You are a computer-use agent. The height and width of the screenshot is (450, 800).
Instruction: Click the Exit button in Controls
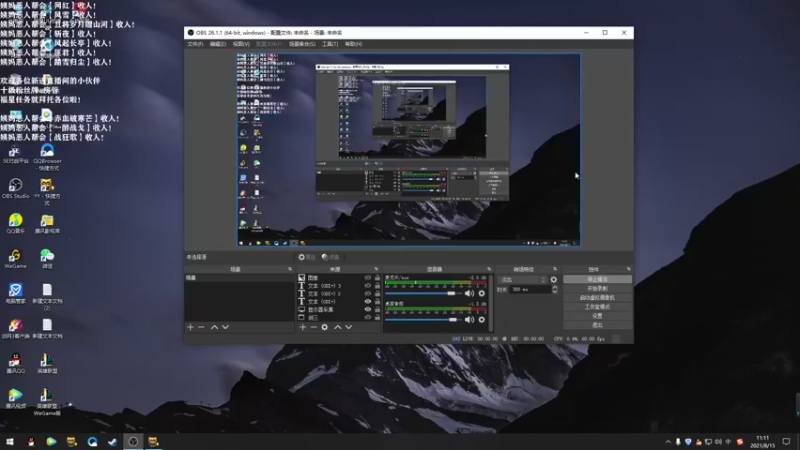click(x=597, y=325)
